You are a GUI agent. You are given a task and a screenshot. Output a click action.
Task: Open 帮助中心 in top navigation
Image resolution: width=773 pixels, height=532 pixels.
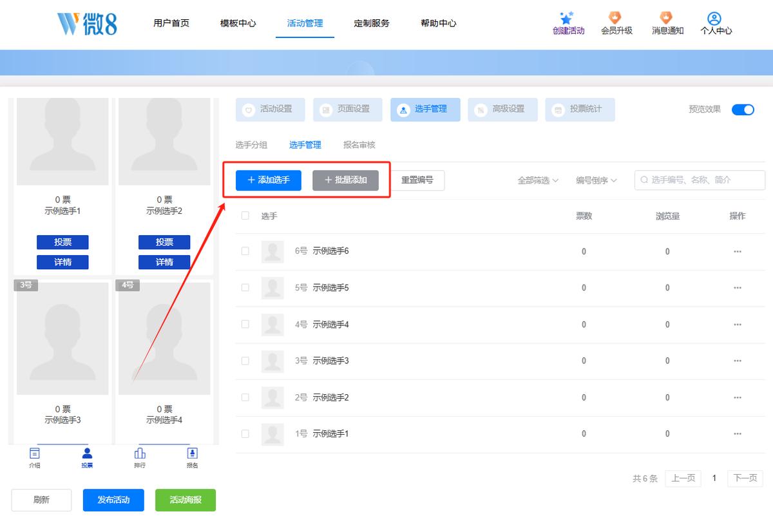[x=439, y=23]
